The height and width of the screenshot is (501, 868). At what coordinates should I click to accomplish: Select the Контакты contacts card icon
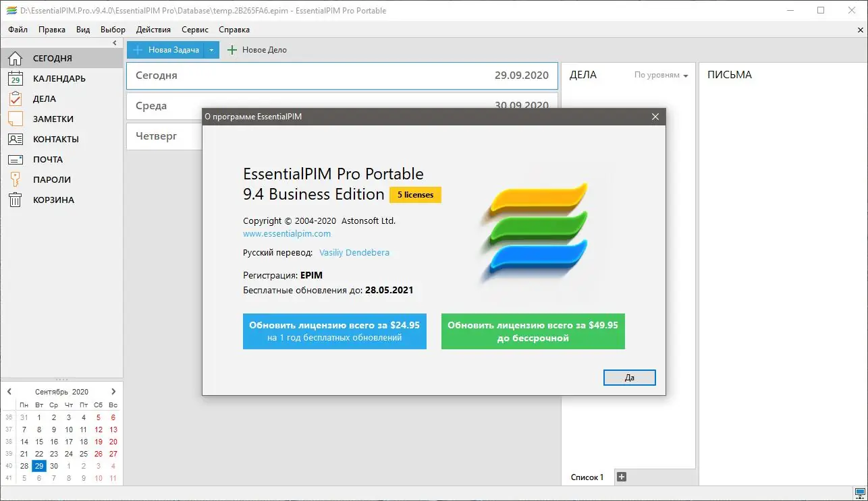pyautogui.click(x=15, y=139)
